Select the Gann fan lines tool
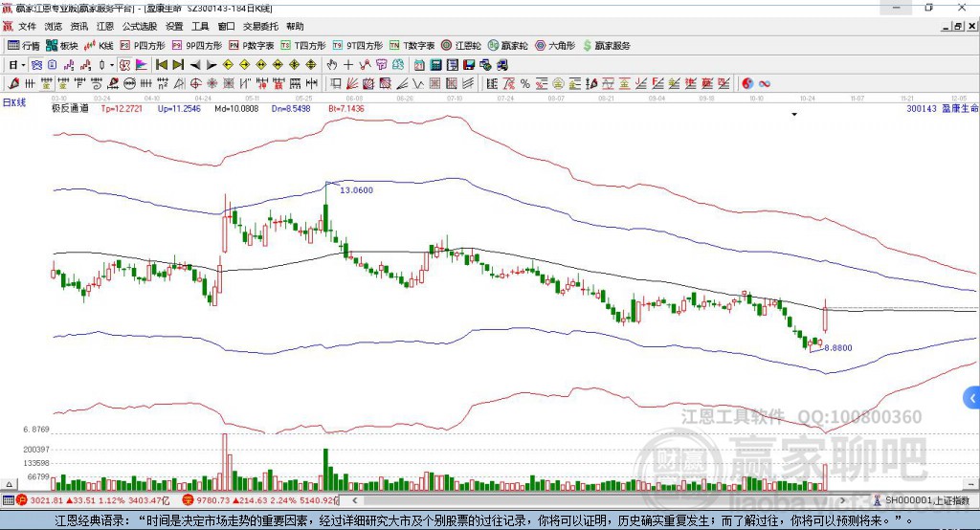980x530 pixels. (x=352, y=83)
